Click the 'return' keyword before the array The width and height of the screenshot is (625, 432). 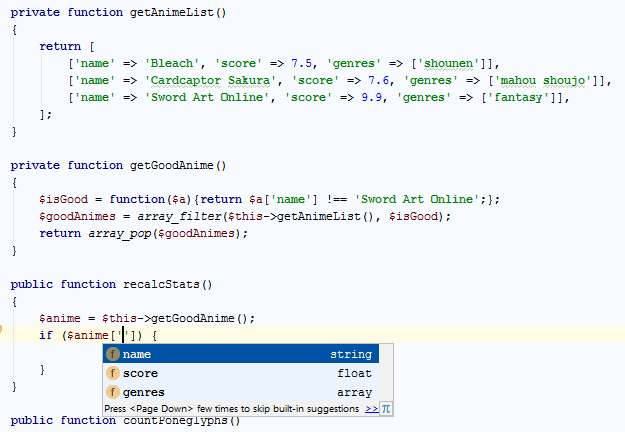(60, 46)
